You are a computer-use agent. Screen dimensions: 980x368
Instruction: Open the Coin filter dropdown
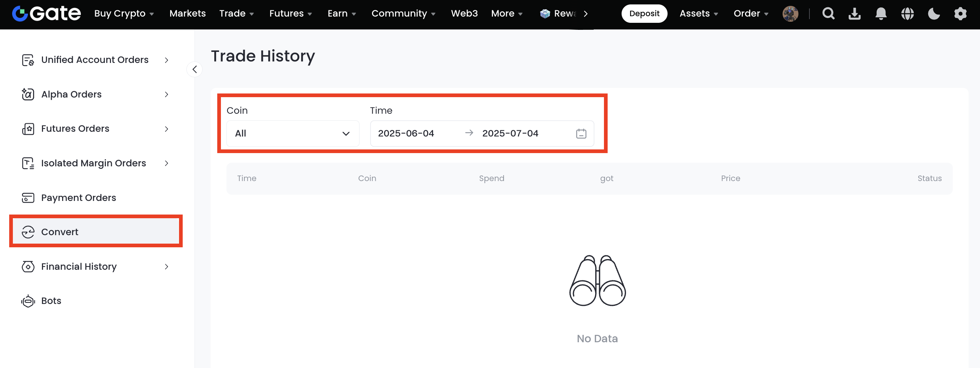coord(293,133)
